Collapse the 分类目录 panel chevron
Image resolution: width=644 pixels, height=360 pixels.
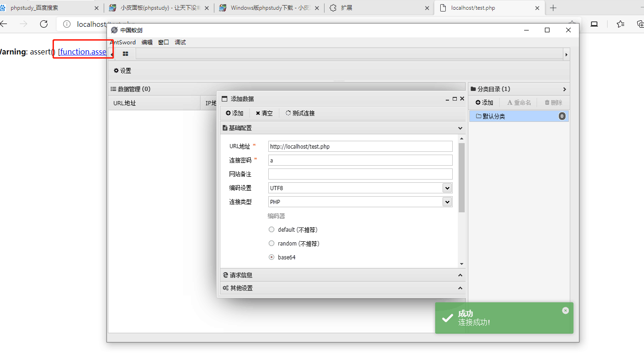coord(565,89)
